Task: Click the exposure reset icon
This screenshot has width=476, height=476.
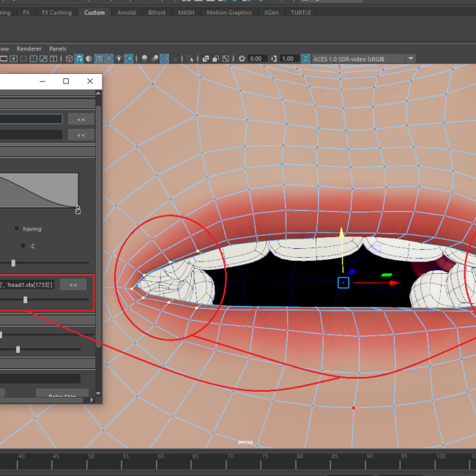Action: 242,59
